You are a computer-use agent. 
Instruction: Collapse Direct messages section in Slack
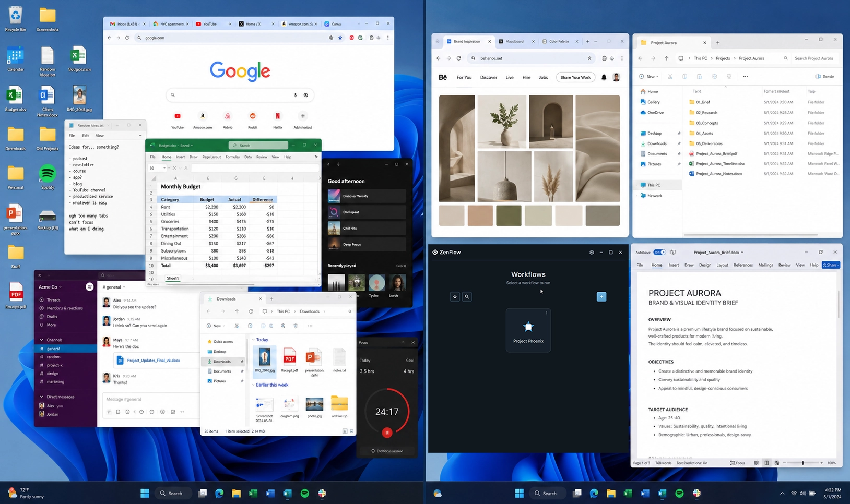point(42,397)
